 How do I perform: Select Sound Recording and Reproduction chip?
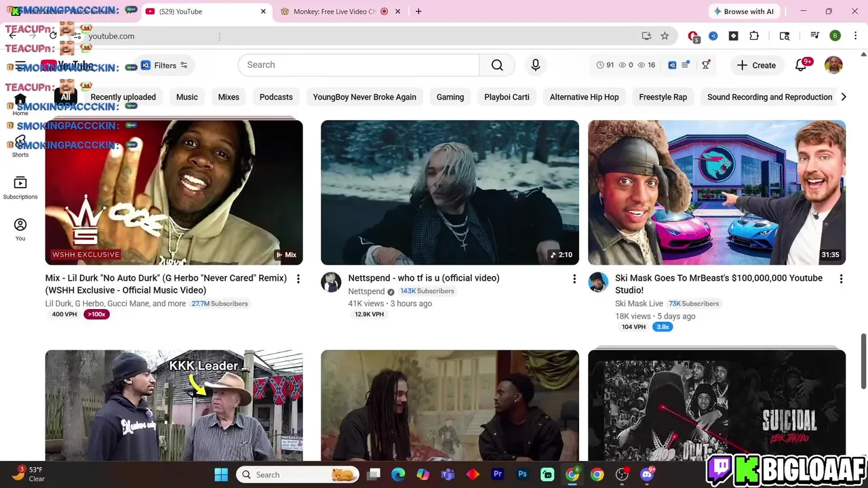769,97
